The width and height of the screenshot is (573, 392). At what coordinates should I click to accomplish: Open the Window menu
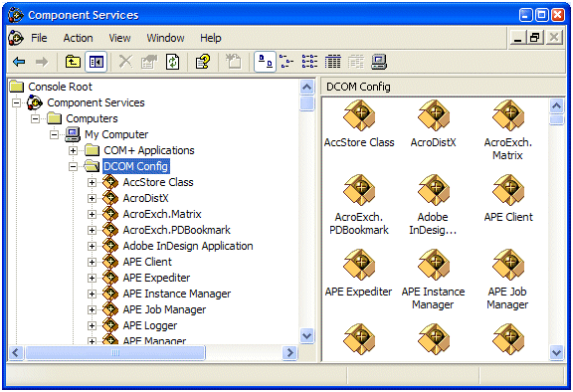tap(165, 38)
